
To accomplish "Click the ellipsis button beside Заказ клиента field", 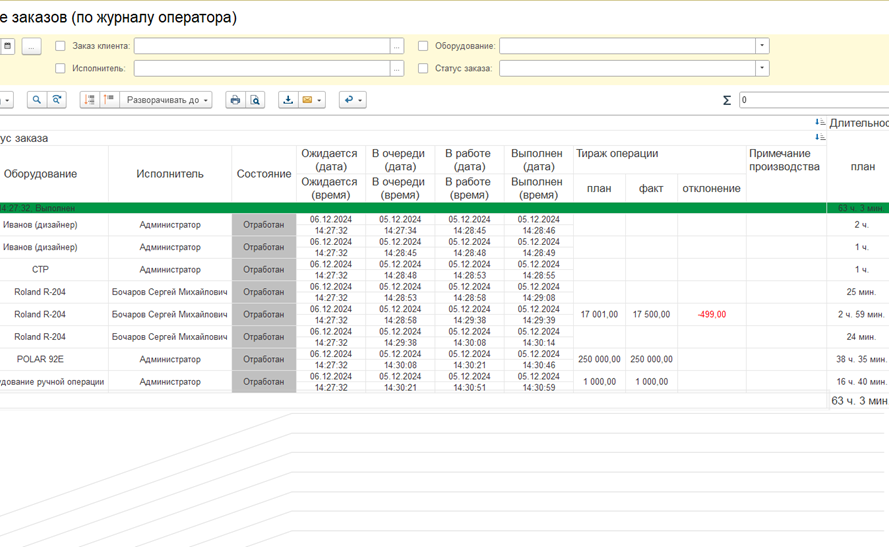I will [x=397, y=46].
